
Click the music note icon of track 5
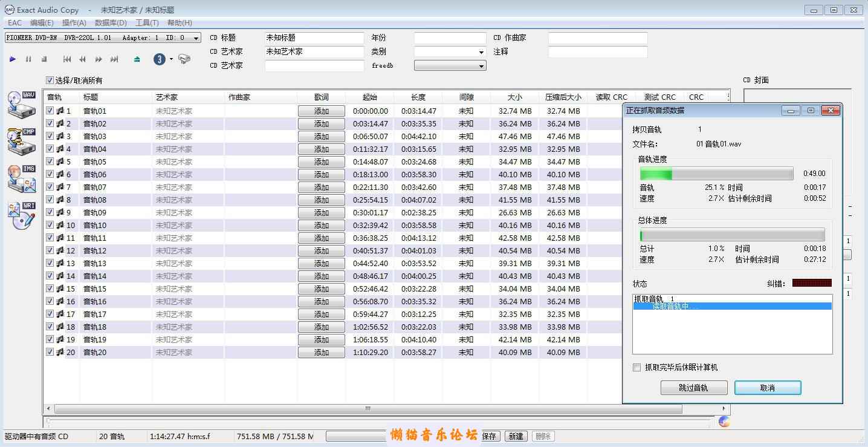point(60,162)
